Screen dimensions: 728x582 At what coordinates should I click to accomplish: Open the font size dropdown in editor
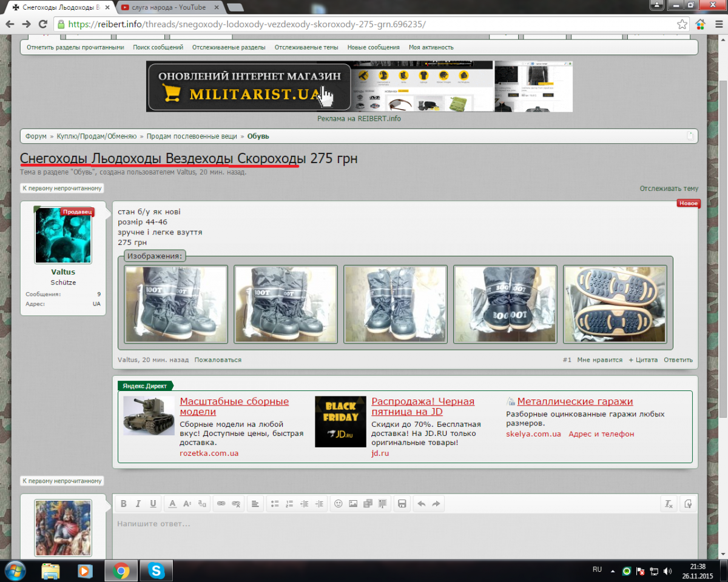tap(187, 504)
